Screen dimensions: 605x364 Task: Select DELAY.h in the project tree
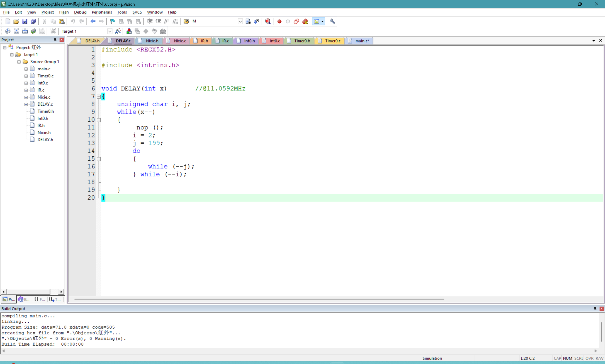pyautogui.click(x=45, y=140)
